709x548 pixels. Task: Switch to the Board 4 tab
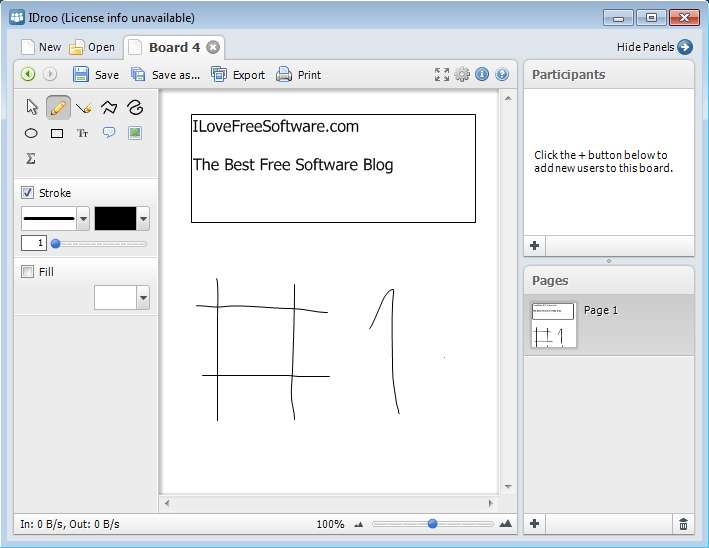[x=174, y=47]
